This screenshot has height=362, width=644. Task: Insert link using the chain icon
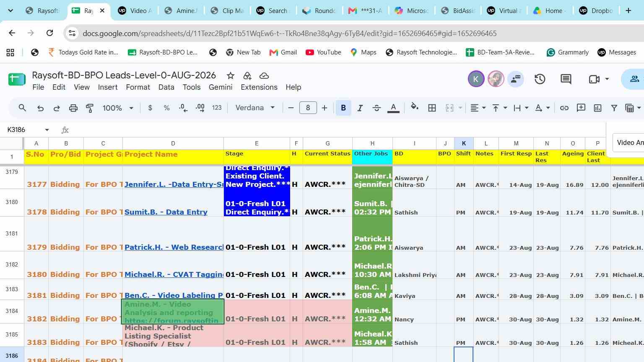click(x=564, y=108)
